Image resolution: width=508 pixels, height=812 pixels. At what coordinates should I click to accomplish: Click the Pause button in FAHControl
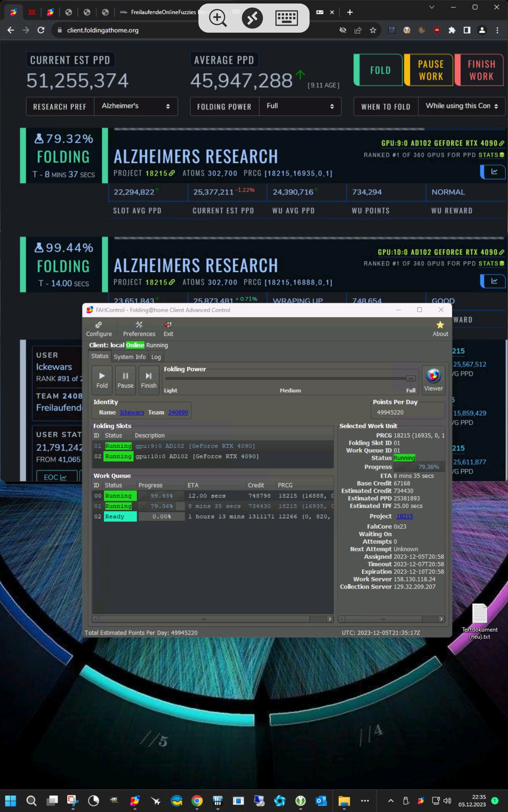(x=125, y=380)
